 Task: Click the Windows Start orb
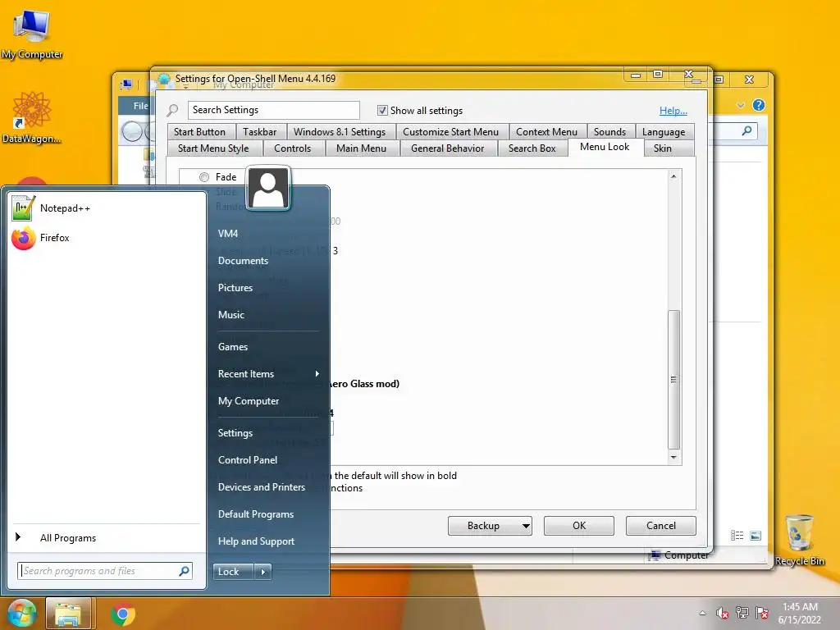pyautogui.click(x=21, y=614)
